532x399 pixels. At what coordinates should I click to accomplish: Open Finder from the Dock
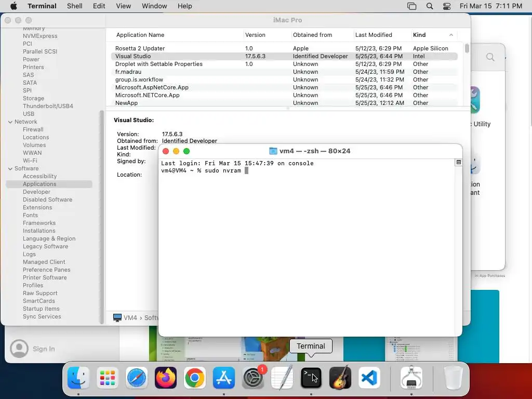click(x=78, y=378)
